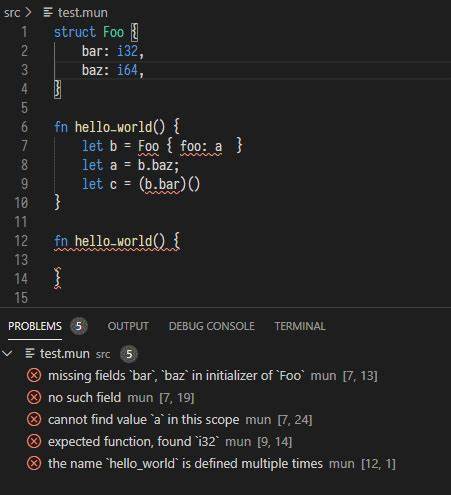
Task: Select test.mun row in Problems panel
Action: click(225, 353)
